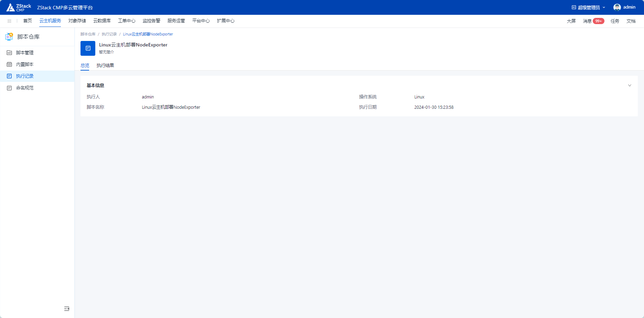Open the 监控告警 menu

click(x=151, y=21)
